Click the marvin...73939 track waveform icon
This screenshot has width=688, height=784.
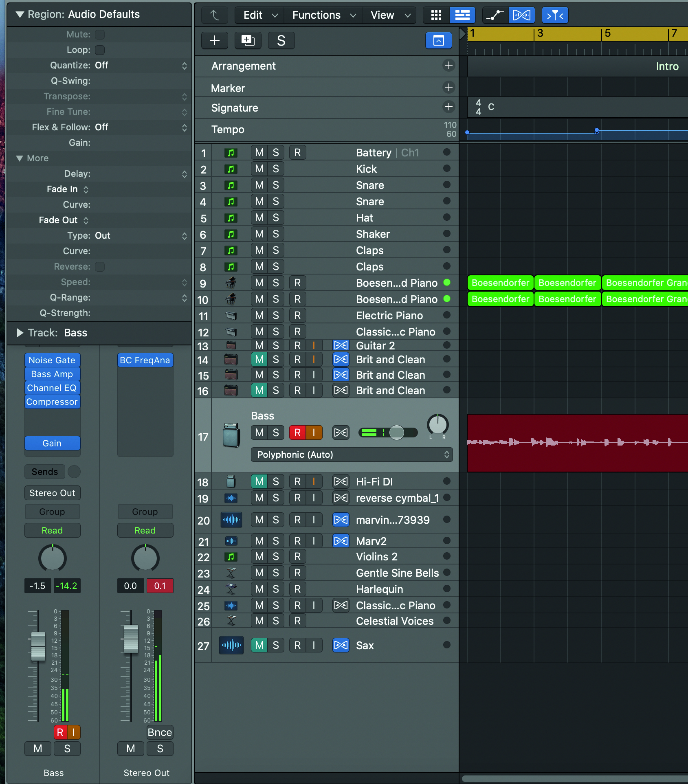click(x=231, y=520)
